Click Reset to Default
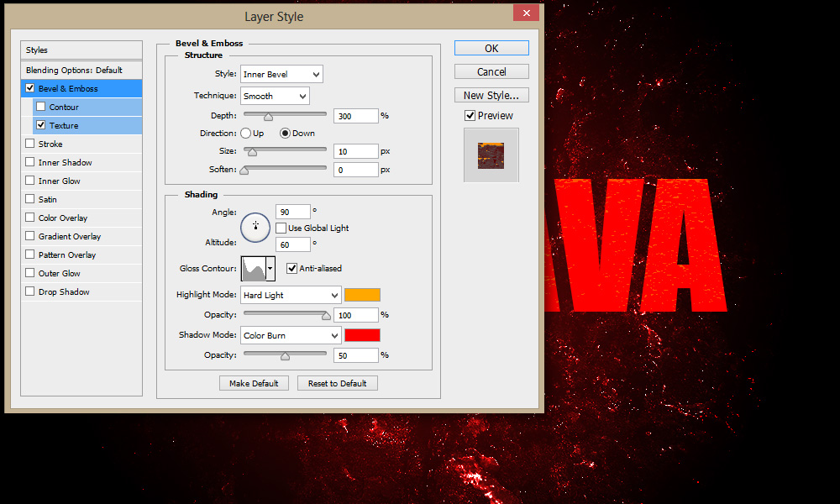The image size is (840, 504). (338, 384)
